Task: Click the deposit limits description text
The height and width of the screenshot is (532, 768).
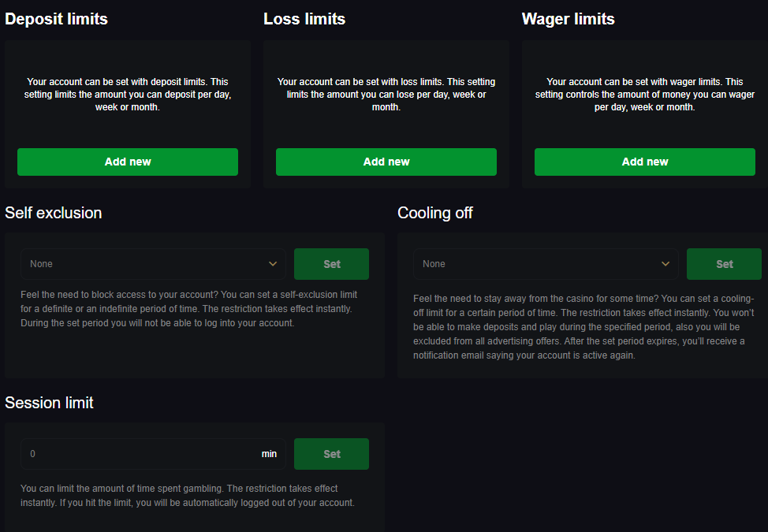Action: (128, 94)
